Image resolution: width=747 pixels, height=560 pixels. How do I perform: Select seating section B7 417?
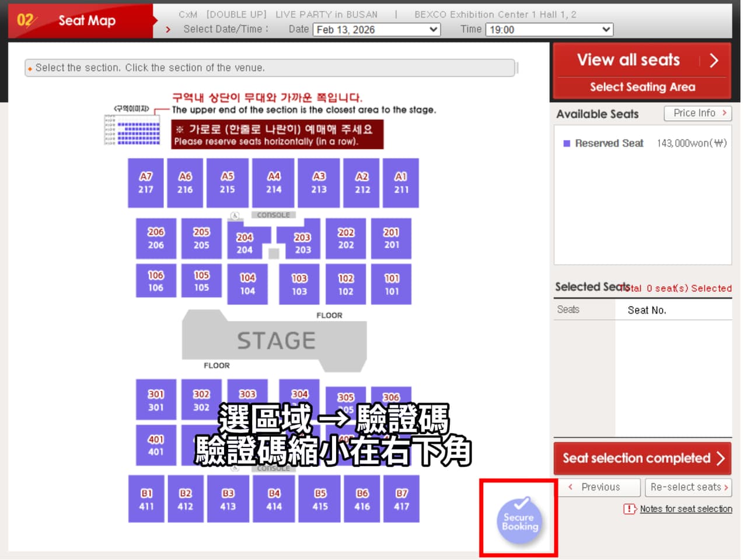[x=402, y=499]
